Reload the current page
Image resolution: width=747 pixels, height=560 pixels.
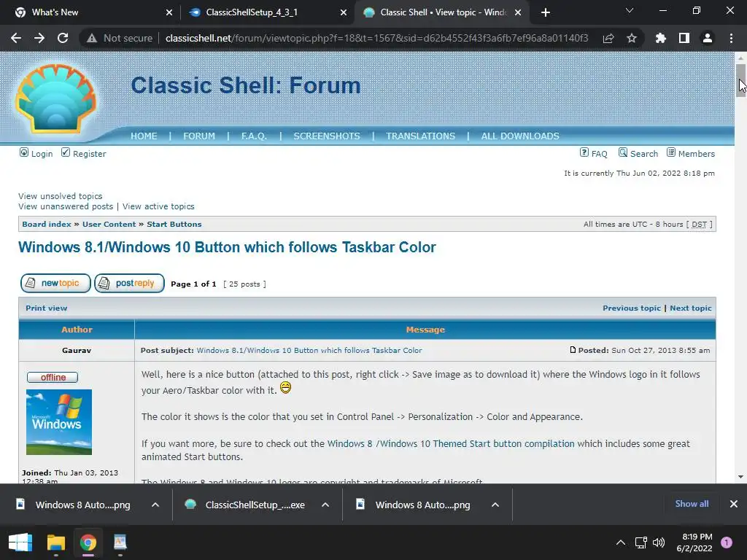tap(63, 38)
